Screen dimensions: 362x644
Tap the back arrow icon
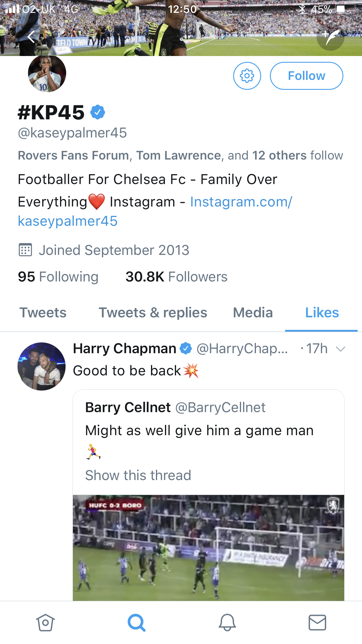click(x=31, y=37)
